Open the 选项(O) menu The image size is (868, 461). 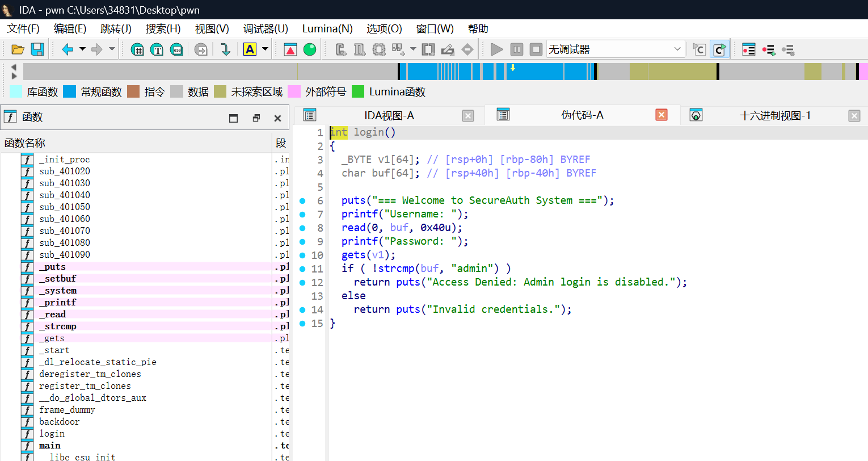click(384, 28)
